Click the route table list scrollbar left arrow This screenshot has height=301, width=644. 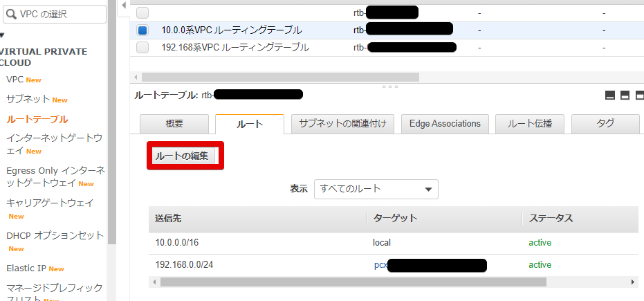pos(136,77)
